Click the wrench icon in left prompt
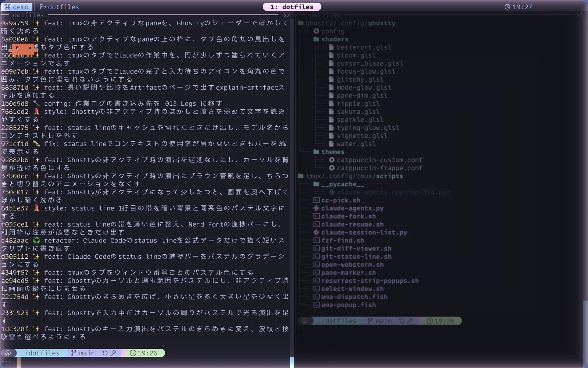Image resolution: width=588 pixels, height=368 pixels. click(x=113, y=353)
